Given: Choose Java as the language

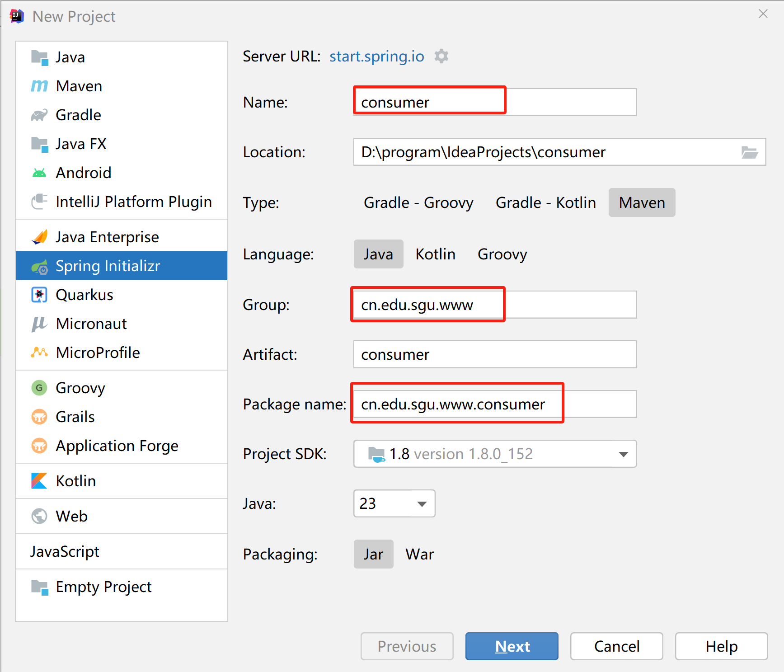Looking at the screenshot, I should (378, 254).
